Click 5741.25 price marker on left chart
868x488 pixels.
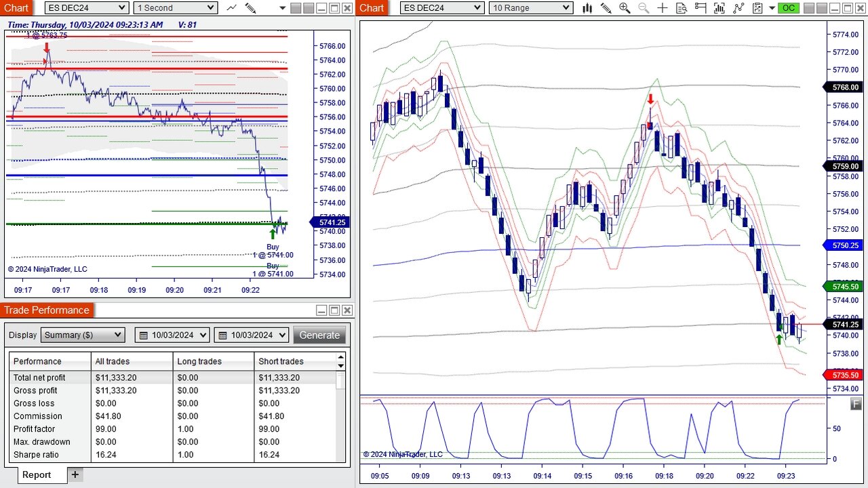[x=329, y=222]
